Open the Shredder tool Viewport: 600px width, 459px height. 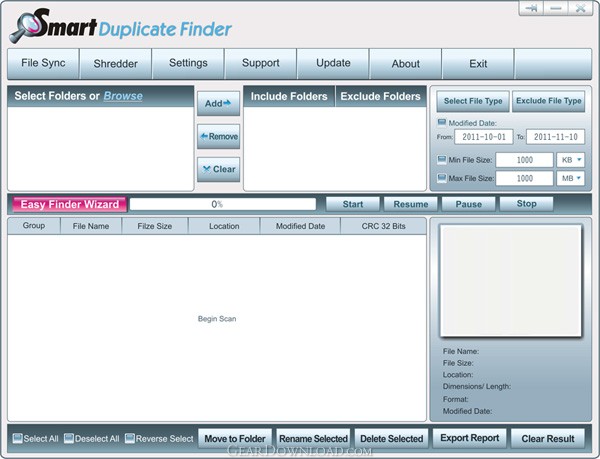coord(116,63)
